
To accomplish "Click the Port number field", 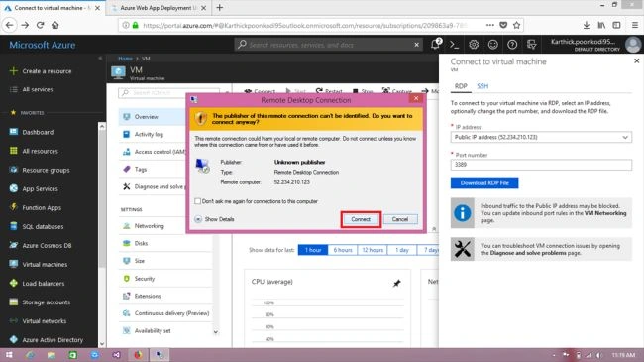I will [x=541, y=165].
